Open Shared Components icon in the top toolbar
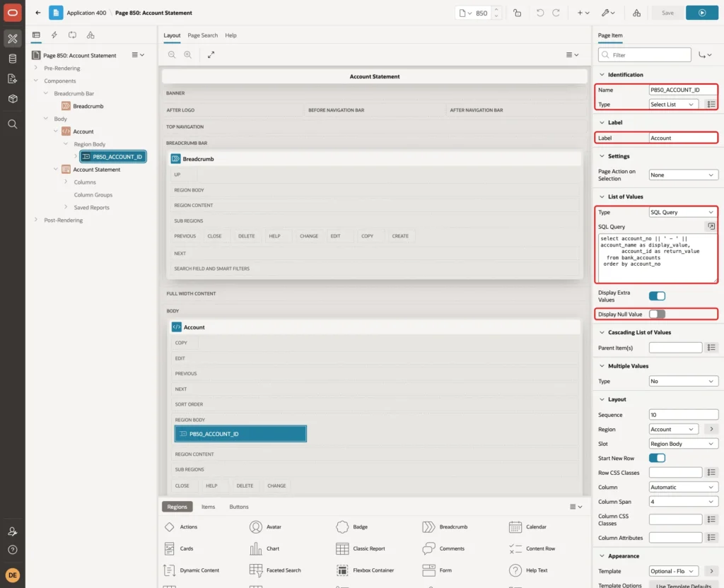Viewport: 724px width, 588px height. point(637,13)
